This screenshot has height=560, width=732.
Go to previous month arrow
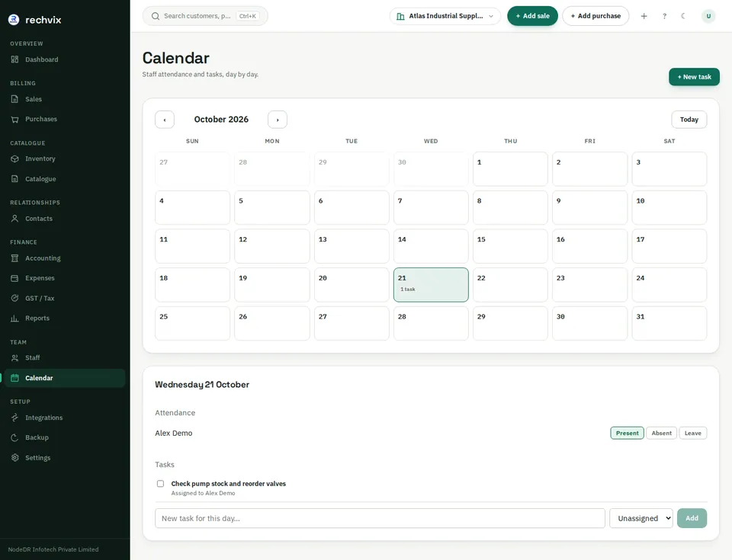pyautogui.click(x=165, y=120)
